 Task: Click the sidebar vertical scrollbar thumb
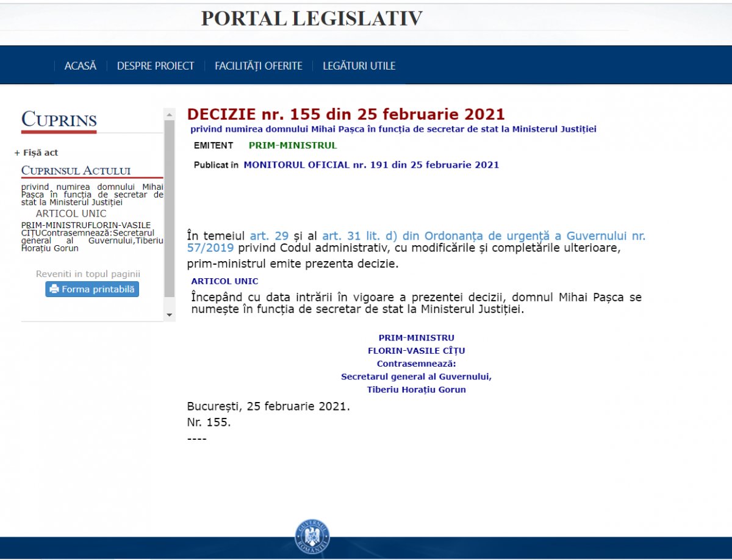(170, 209)
